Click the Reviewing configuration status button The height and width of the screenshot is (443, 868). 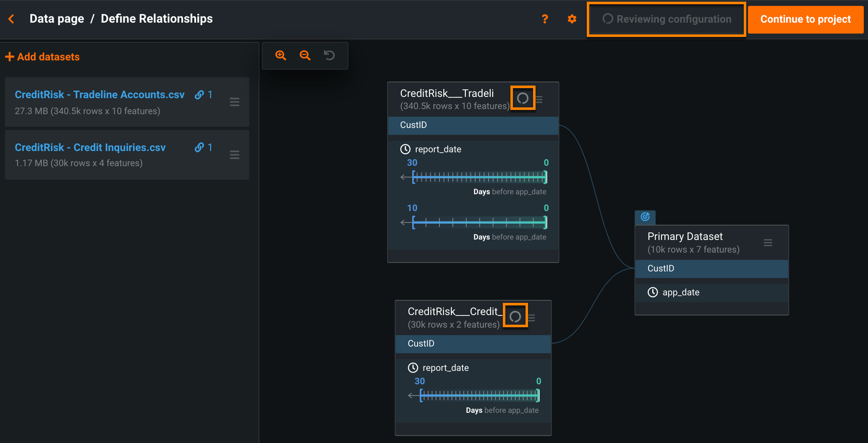pos(667,19)
